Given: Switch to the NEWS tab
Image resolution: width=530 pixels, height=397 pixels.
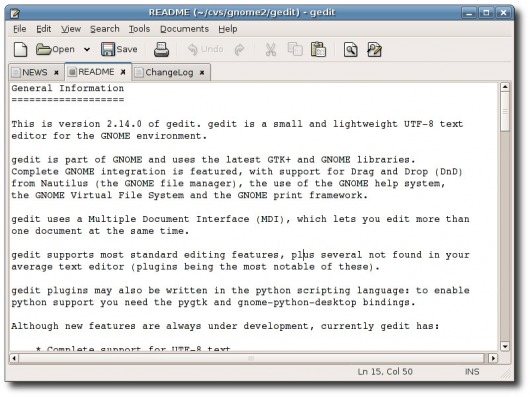Looking at the screenshot, I should tap(34, 72).
